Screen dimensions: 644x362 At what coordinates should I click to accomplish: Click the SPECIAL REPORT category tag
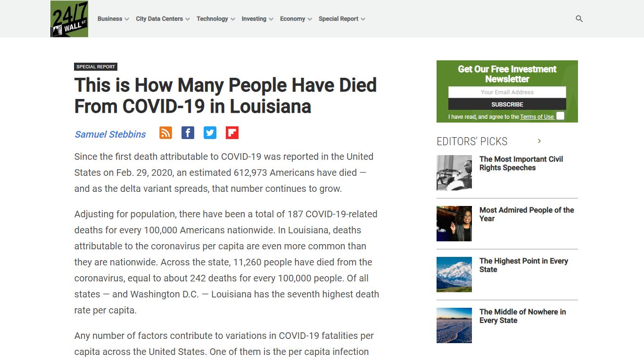click(96, 67)
